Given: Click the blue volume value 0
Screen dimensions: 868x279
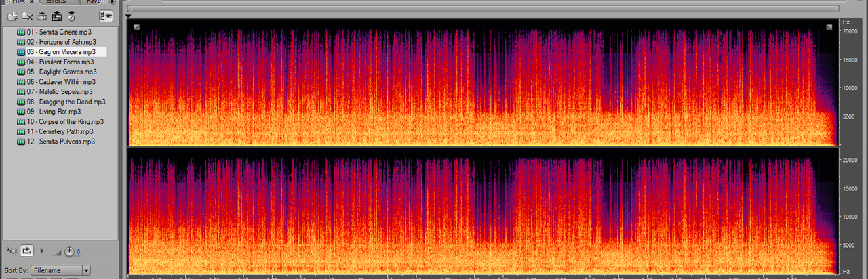Looking at the screenshot, I should [x=78, y=252].
